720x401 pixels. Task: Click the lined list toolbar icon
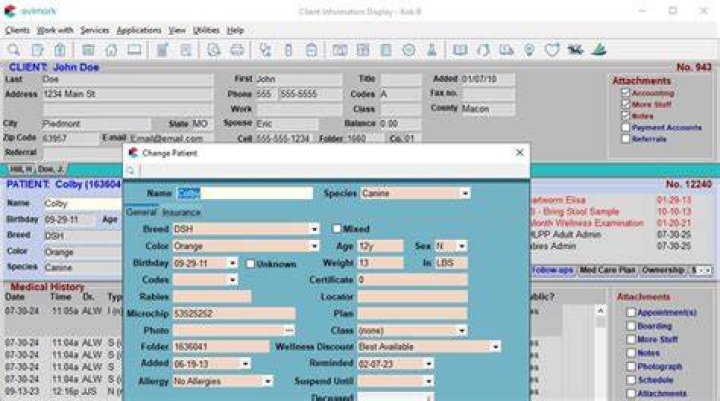tap(386, 50)
